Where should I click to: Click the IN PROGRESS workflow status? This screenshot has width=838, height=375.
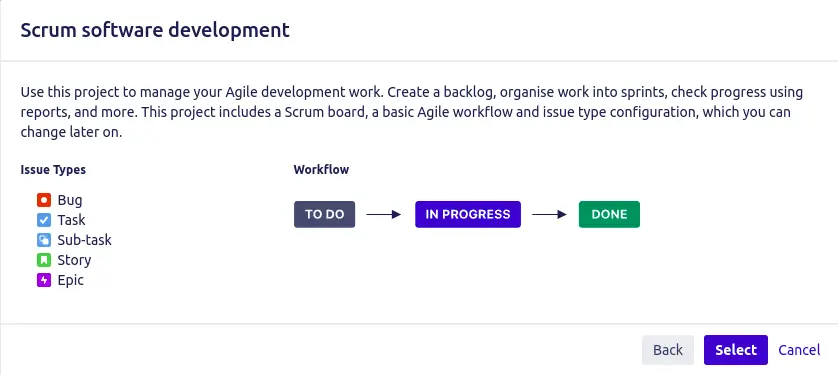tap(468, 214)
